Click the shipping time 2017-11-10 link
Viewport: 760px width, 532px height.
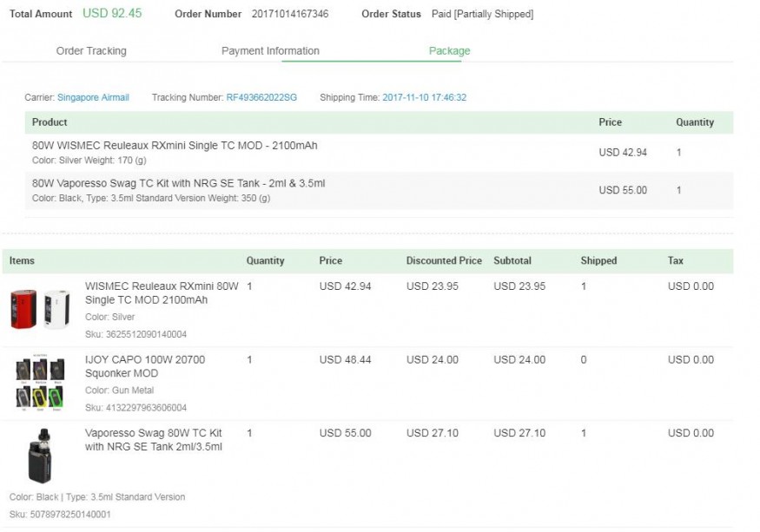coord(424,98)
